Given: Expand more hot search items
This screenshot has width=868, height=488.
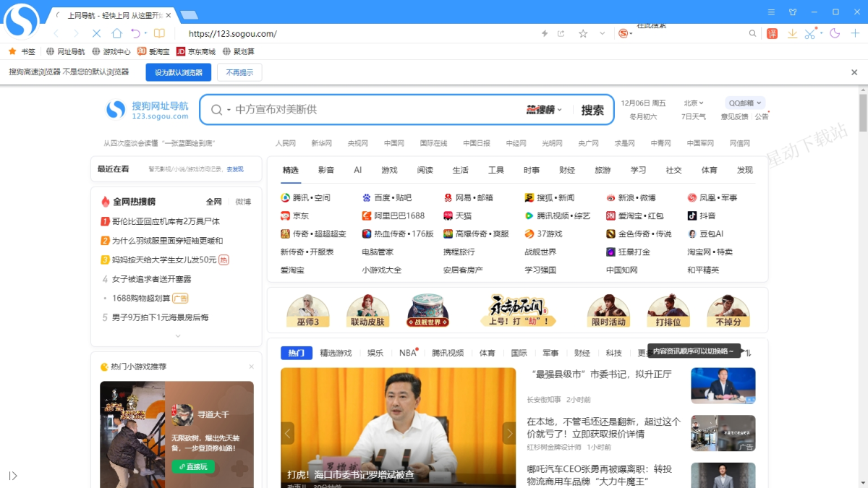Looking at the screenshot, I should 178,336.
